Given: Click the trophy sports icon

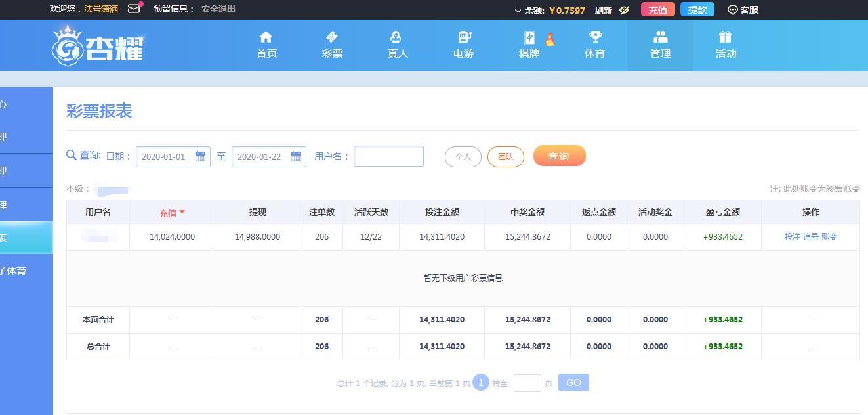Looking at the screenshot, I should pyautogui.click(x=595, y=37).
